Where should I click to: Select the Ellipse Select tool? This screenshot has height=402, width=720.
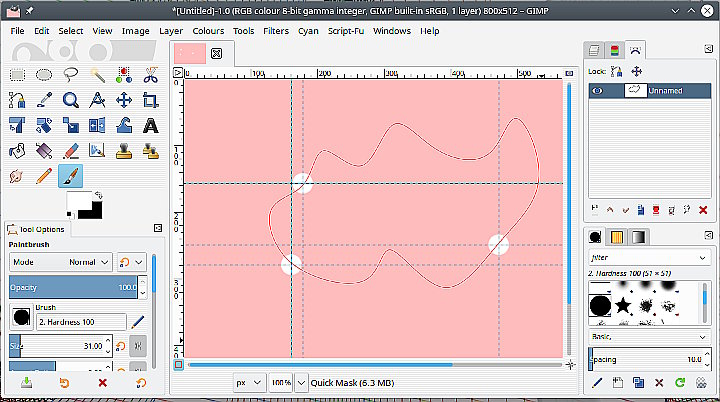(44, 75)
